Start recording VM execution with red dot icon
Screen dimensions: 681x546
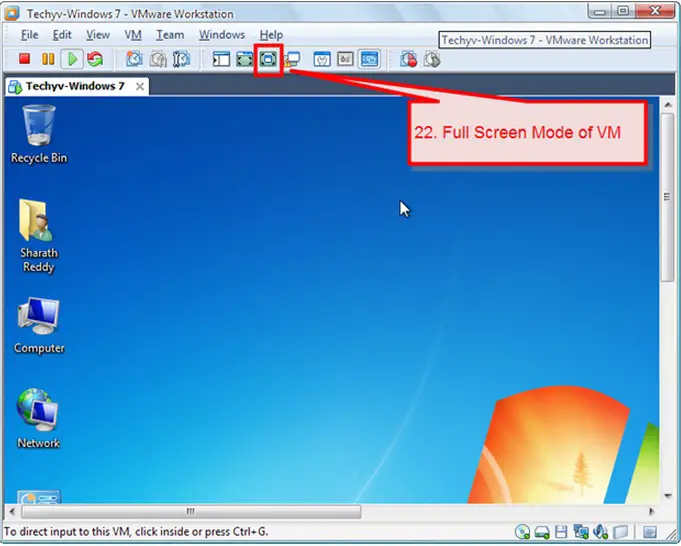(409, 59)
